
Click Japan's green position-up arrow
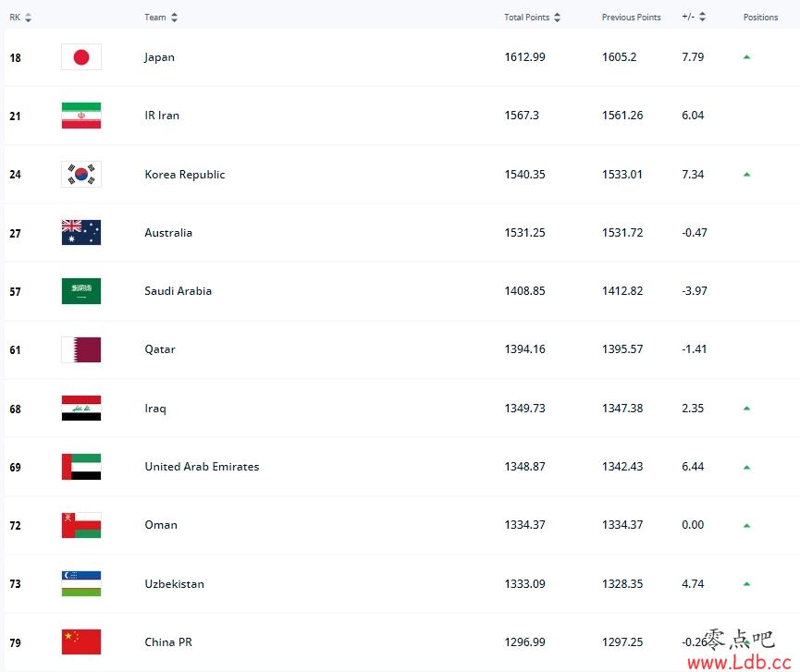click(746, 57)
